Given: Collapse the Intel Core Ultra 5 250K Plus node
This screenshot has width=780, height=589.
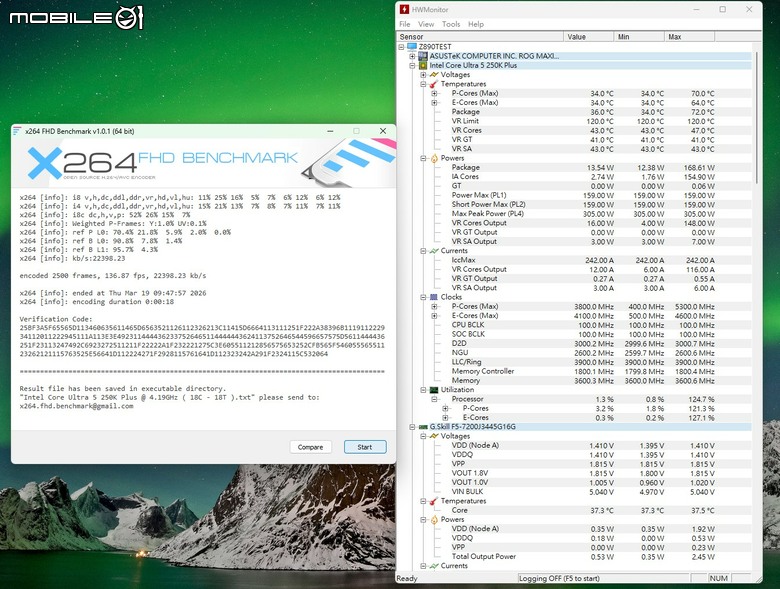Looking at the screenshot, I should [412, 65].
